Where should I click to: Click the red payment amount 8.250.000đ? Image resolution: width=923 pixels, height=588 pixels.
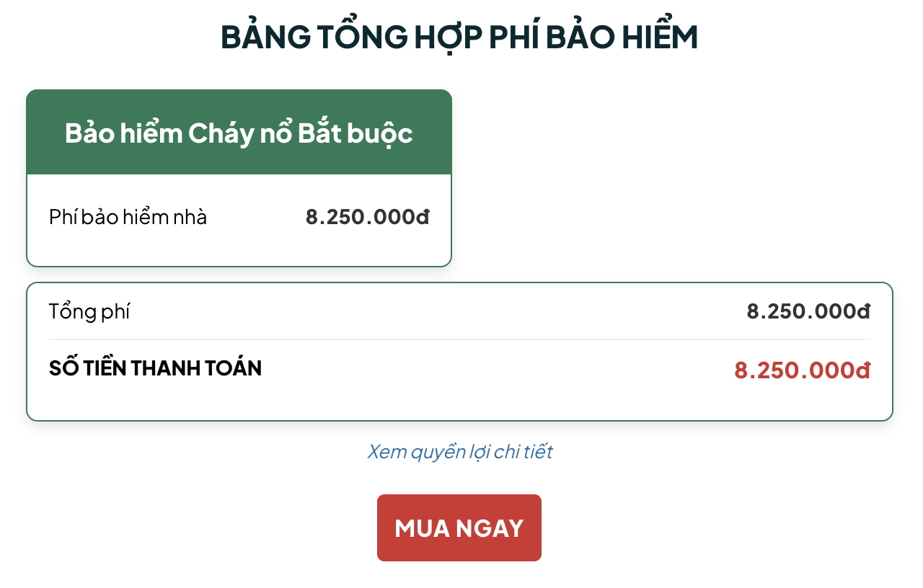(802, 370)
